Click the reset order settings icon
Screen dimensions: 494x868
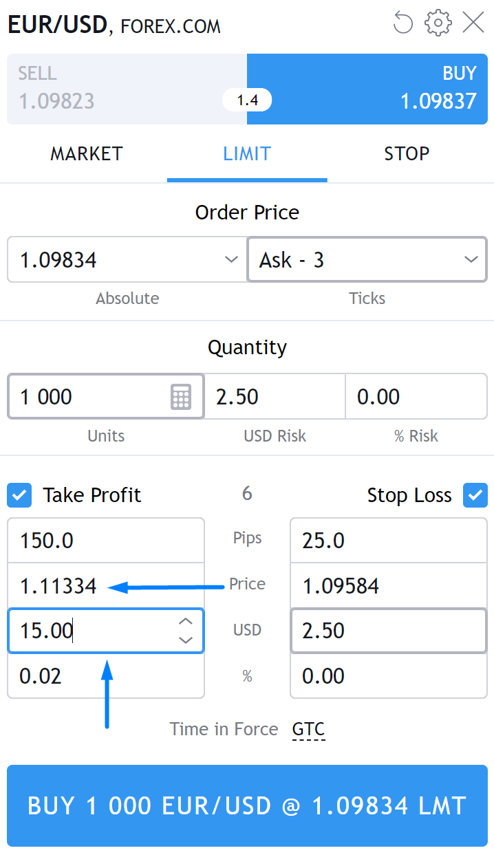click(x=402, y=23)
